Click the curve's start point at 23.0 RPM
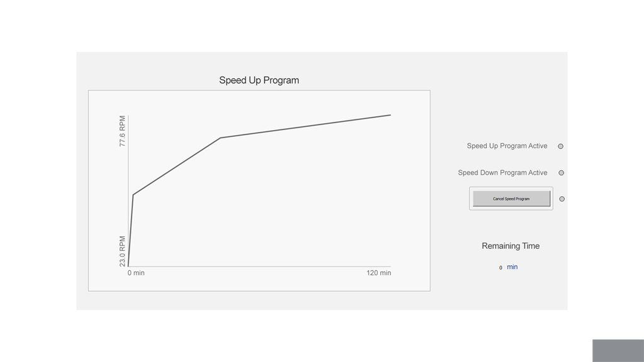The width and height of the screenshot is (644, 362). (x=128, y=266)
